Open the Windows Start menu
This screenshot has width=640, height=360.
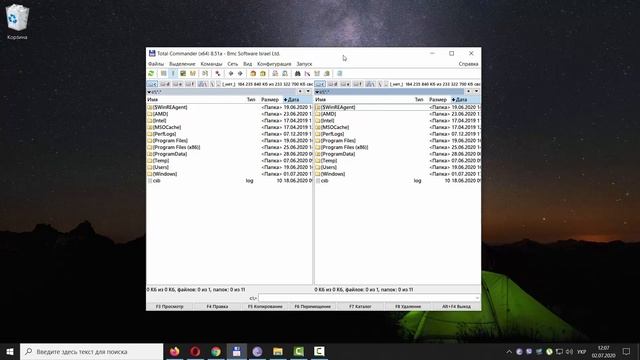(10, 351)
